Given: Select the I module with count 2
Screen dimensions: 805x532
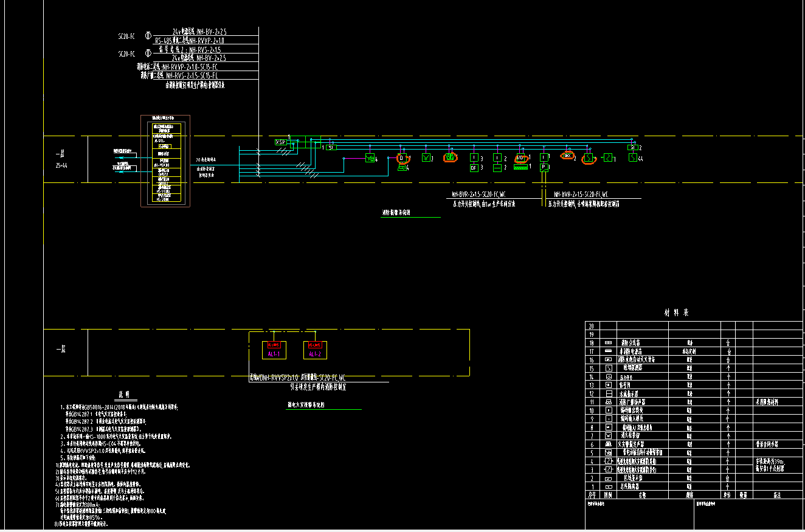Looking at the screenshot, I should pos(497,157).
